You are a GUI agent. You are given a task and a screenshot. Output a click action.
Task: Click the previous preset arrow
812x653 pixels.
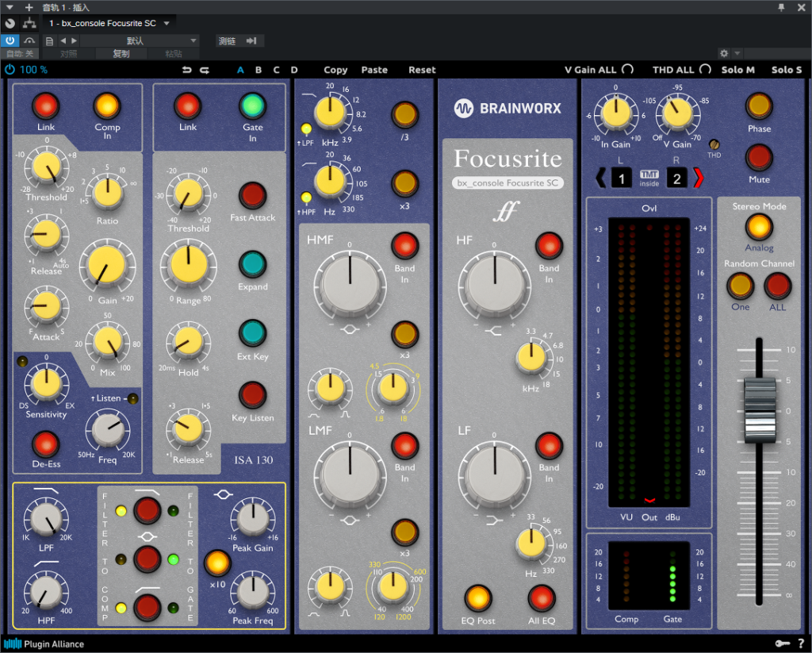(x=63, y=40)
